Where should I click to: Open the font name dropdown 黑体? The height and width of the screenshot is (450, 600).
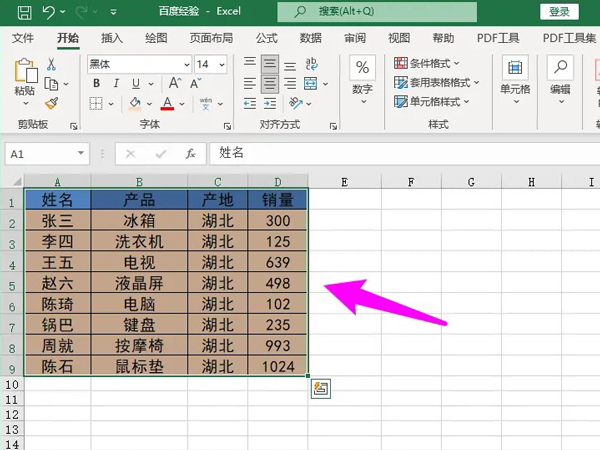click(x=137, y=64)
